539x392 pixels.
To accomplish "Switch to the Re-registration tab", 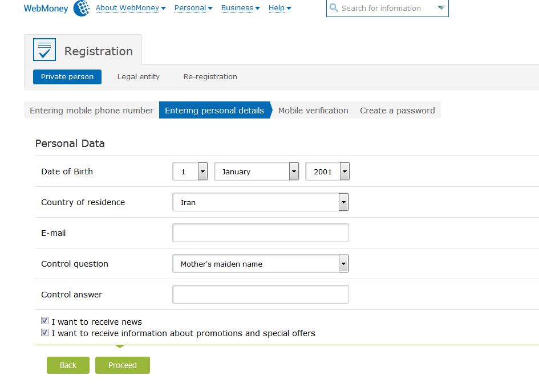I will click(x=210, y=77).
